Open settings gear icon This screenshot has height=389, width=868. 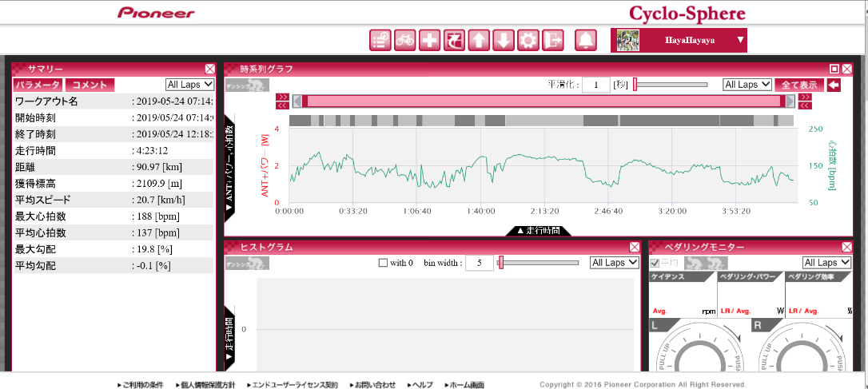point(528,40)
